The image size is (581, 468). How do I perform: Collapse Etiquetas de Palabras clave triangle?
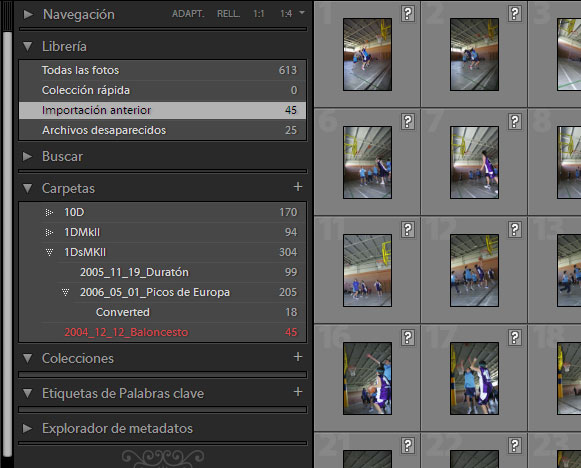[27, 393]
